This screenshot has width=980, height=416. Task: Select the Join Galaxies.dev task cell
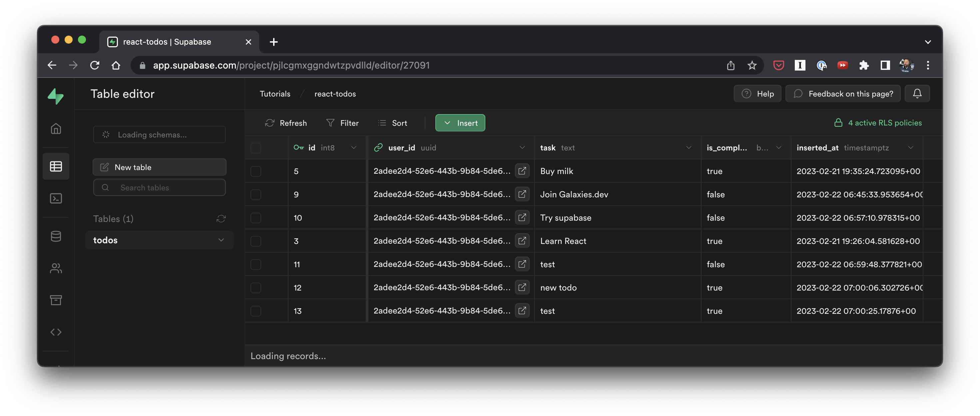pos(618,194)
